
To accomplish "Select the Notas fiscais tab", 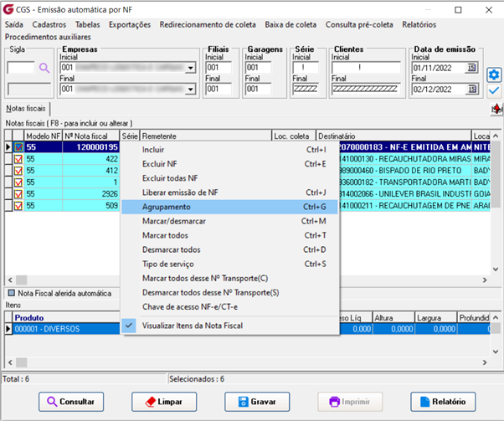I will tap(26, 109).
